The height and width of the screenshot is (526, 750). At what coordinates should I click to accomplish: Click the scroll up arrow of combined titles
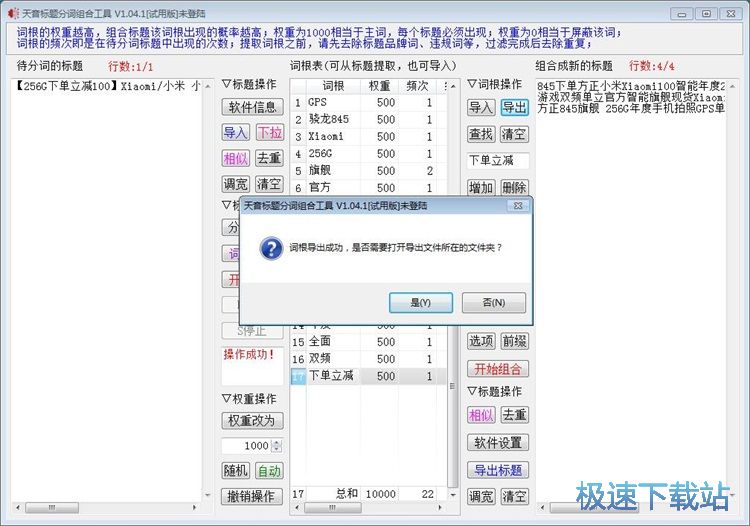[732, 87]
